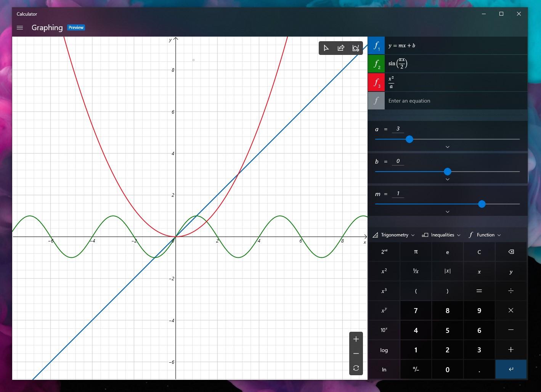541x392 pixels.
Task: Toggle the 2nd functions key
Action: coord(384,252)
